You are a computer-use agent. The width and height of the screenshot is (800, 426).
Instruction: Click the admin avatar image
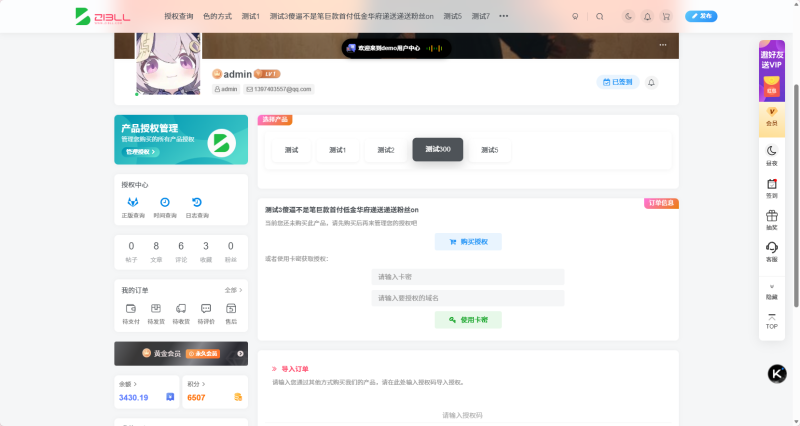pos(168,63)
